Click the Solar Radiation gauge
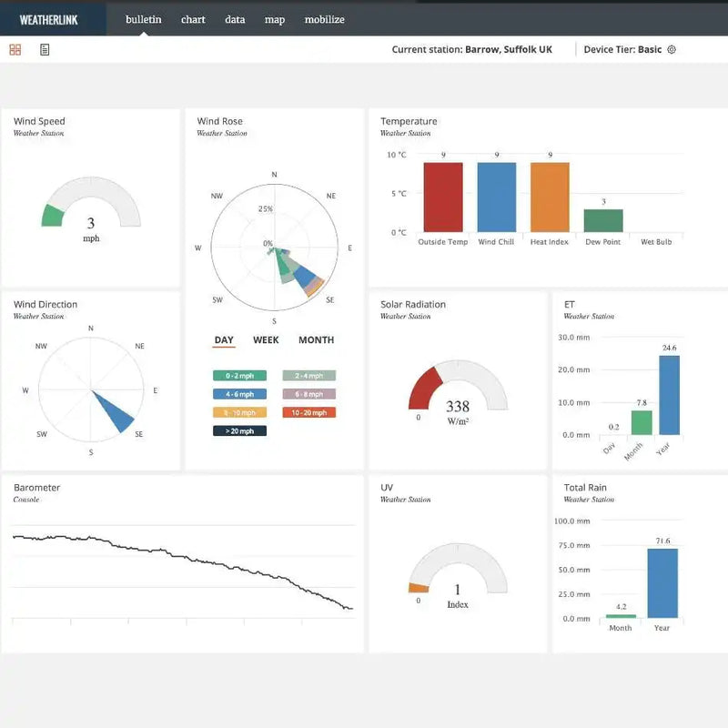This screenshot has width=728, height=728. pyautogui.click(x=457, y=389)
